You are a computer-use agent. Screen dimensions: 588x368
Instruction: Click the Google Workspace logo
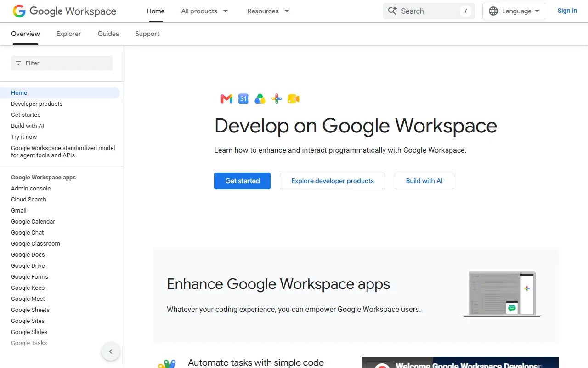[x=64, y=11]
